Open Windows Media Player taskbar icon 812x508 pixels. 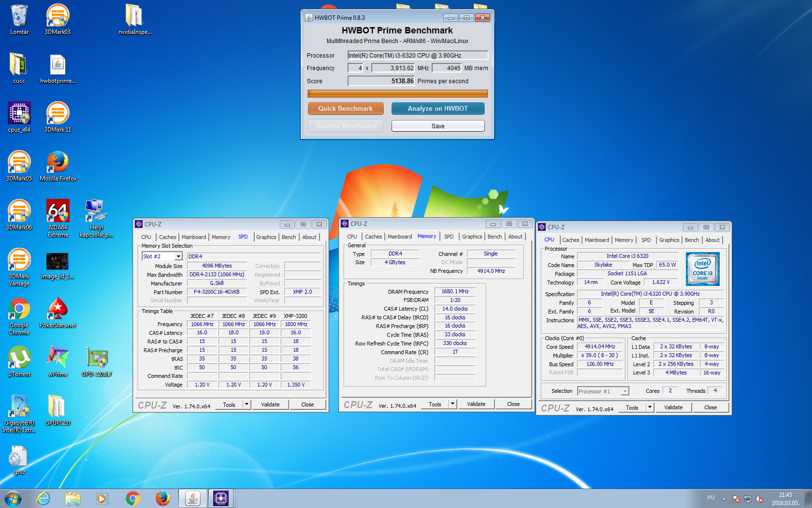[x=102, y=498]
